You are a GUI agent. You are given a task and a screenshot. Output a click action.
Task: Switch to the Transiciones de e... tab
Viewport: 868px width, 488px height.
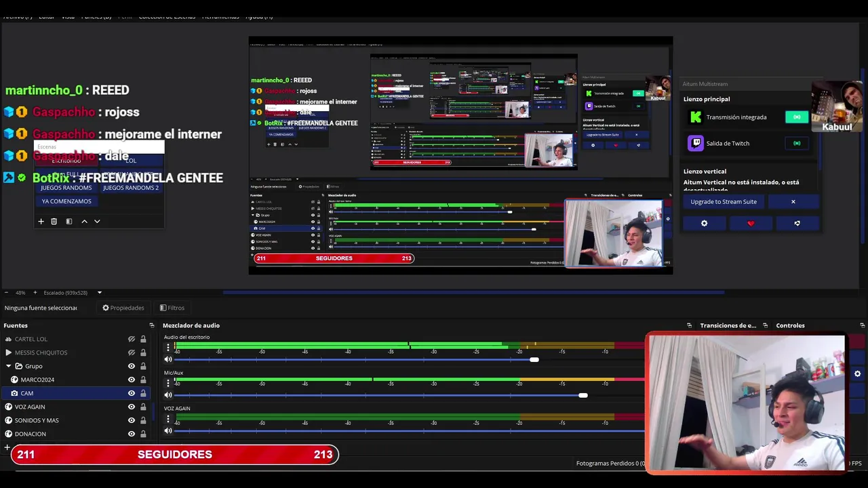(x=728, y=325)
